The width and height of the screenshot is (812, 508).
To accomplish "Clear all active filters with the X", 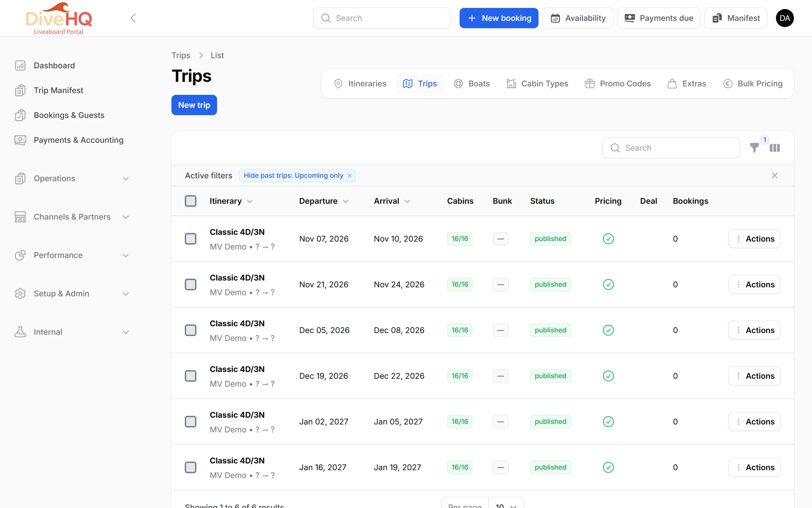I will tap(775, 175).
